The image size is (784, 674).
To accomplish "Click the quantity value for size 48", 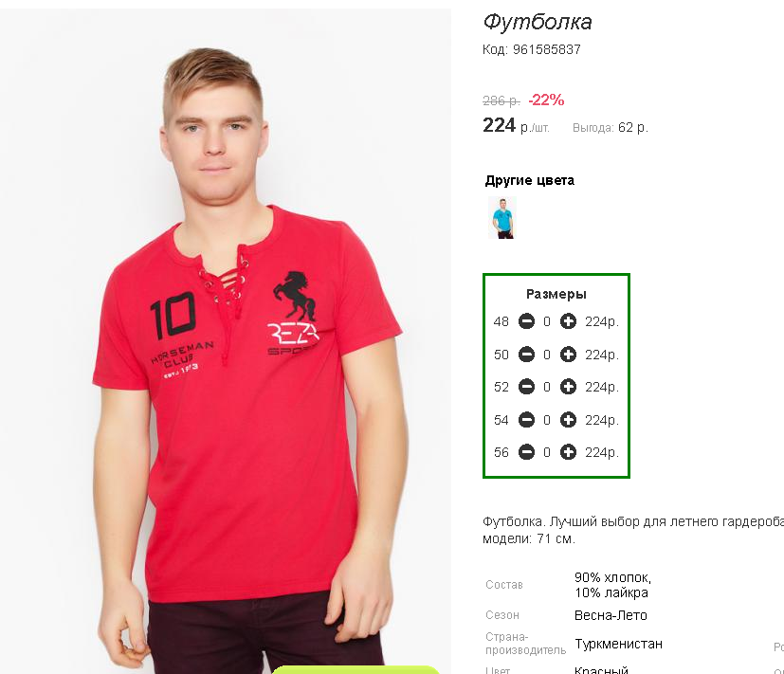I will tap(547, 321).
